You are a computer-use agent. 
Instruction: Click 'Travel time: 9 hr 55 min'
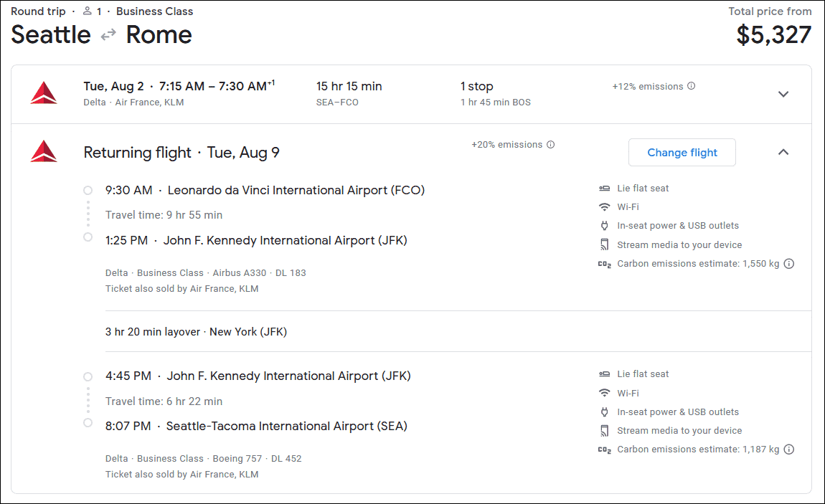(164, 215)
